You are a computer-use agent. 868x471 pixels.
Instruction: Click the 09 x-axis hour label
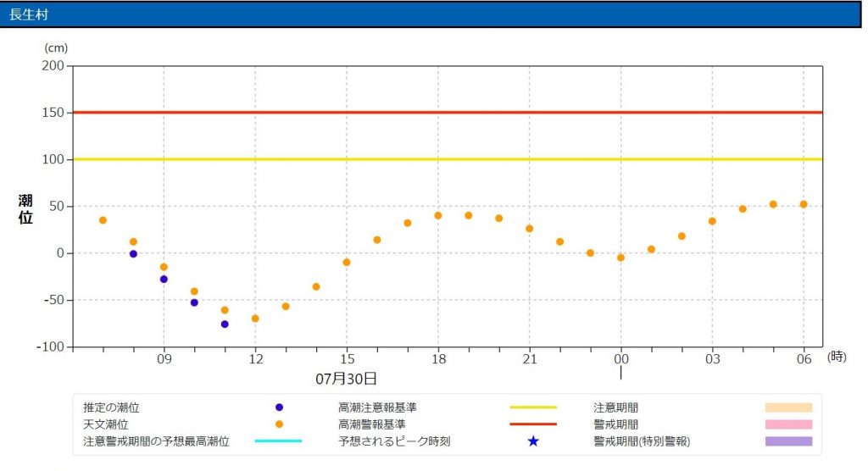pyautogui.click(x=164, y=359)
